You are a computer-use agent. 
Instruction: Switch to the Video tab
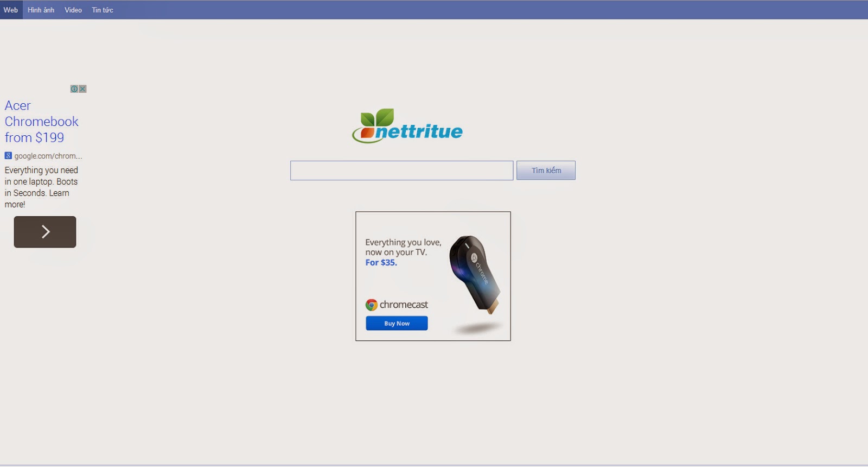pos(73,10)
